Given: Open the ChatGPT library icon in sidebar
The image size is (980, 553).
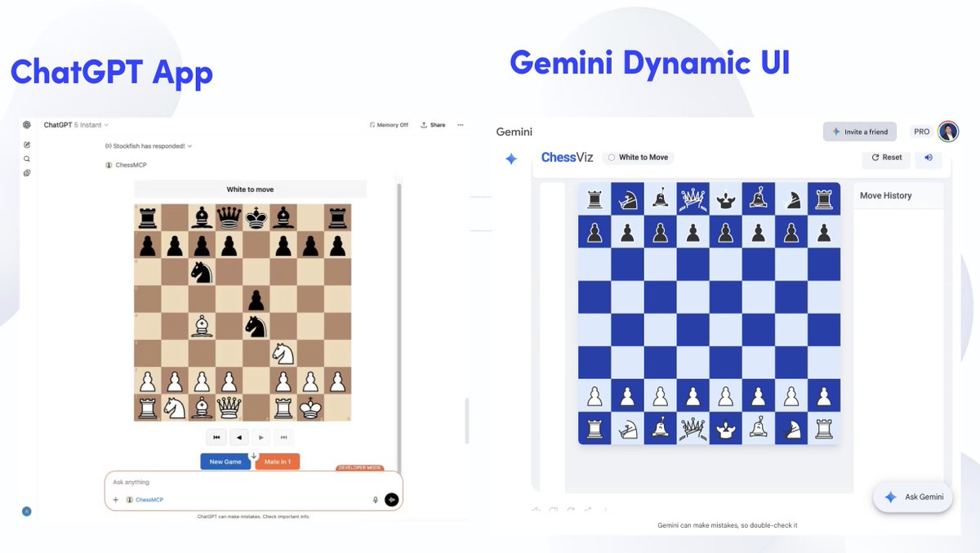Looking at the screenshot, I should (27, 173).
